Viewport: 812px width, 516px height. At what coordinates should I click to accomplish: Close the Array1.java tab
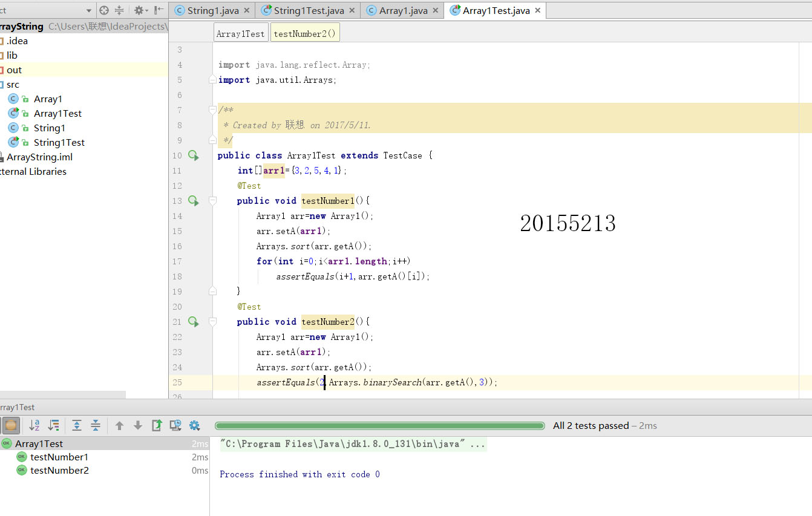click(435, 11)
